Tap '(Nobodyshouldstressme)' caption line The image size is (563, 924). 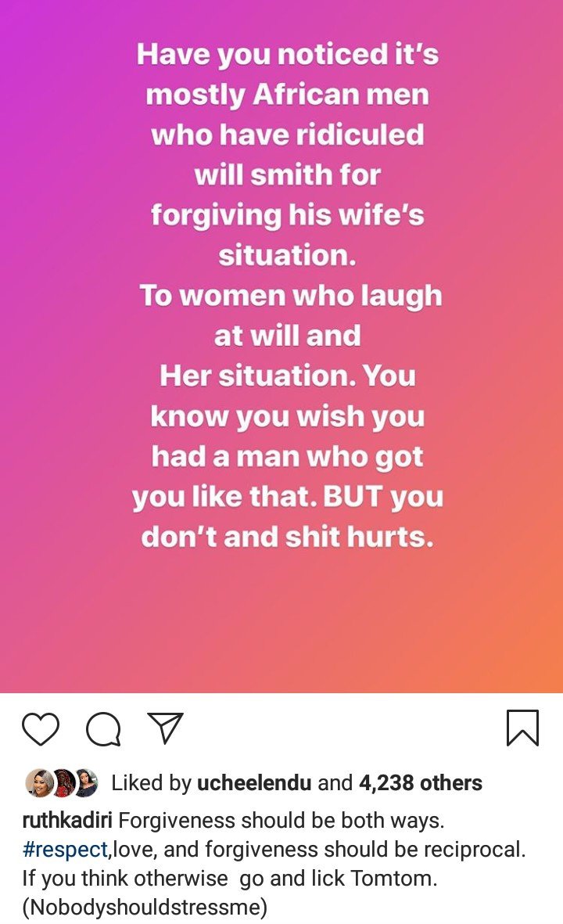point(145,906)
